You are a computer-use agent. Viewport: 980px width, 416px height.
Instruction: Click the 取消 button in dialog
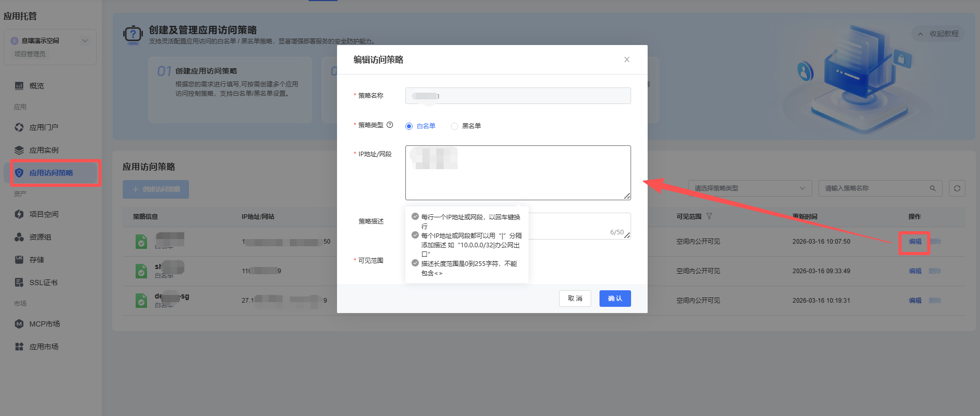(x=575, y=299)
